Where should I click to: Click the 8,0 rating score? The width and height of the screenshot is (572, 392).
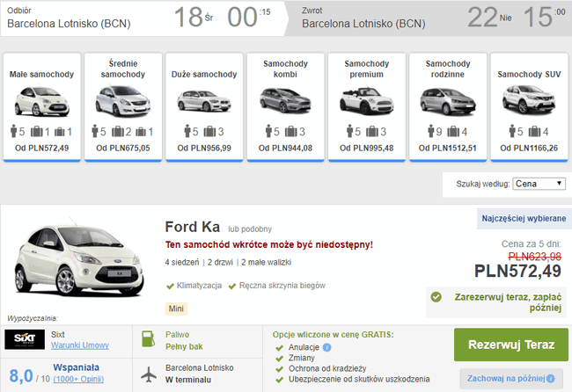[x=21, y=375]
